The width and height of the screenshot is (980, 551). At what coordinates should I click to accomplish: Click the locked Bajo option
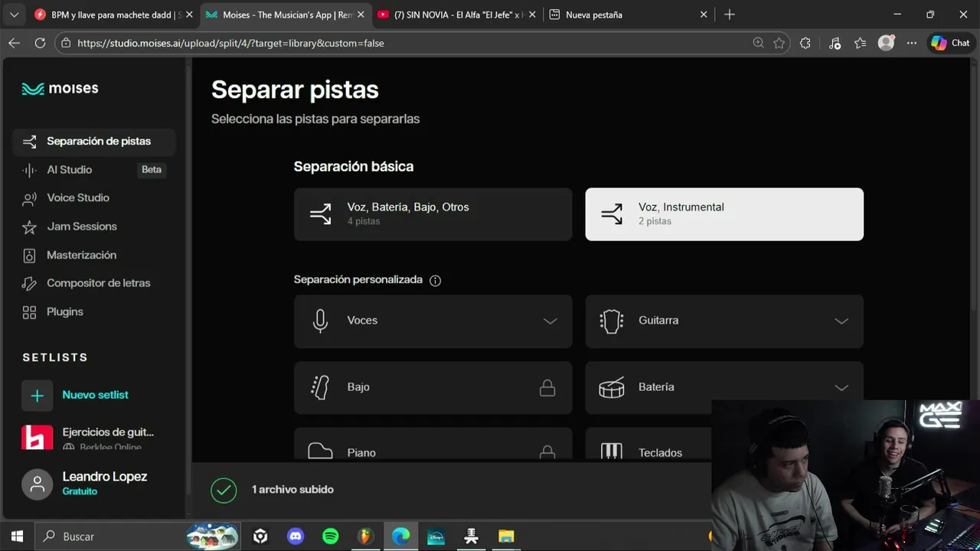(x=433, y=388)
